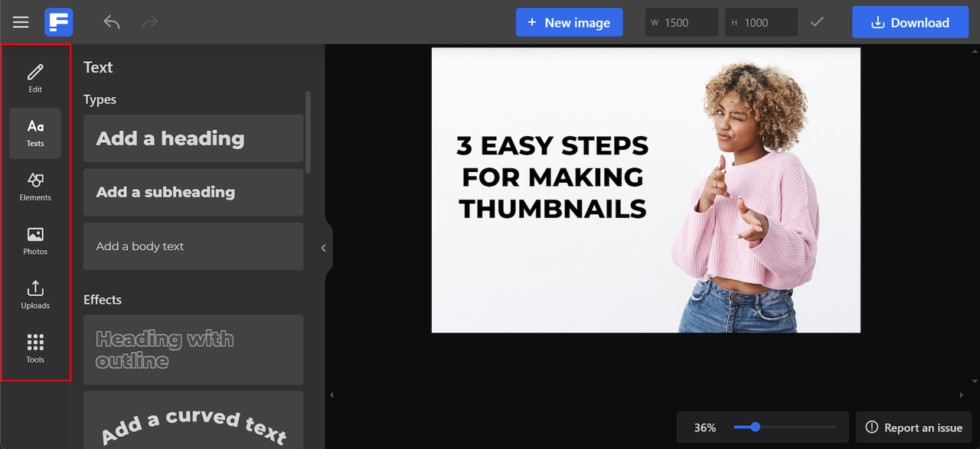Viewport: 980px width, 449px height.
Task: Click the Effects section label
Action: point(103,300)
